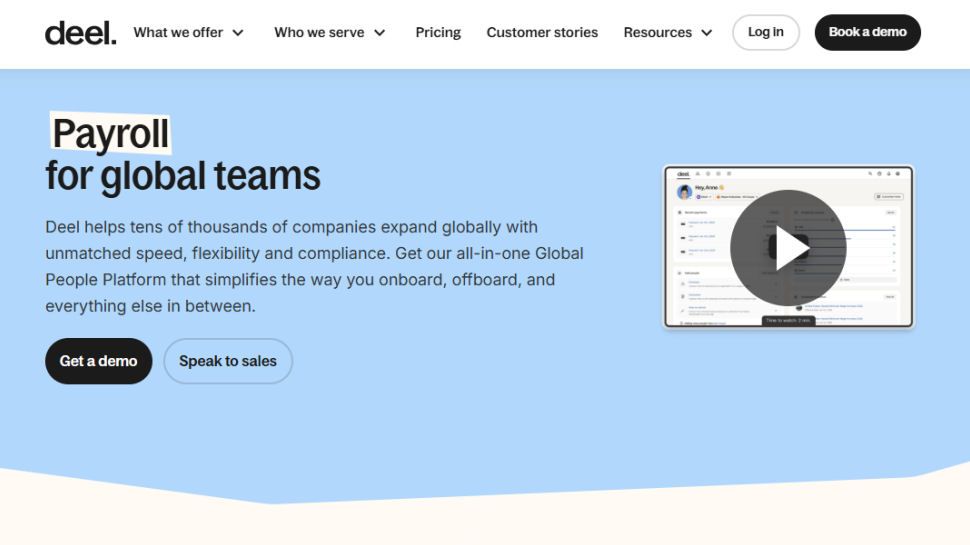This screenshot has height=545, width=970.
Task: Select the Who we serve menu label
Action: click(319, 32)
